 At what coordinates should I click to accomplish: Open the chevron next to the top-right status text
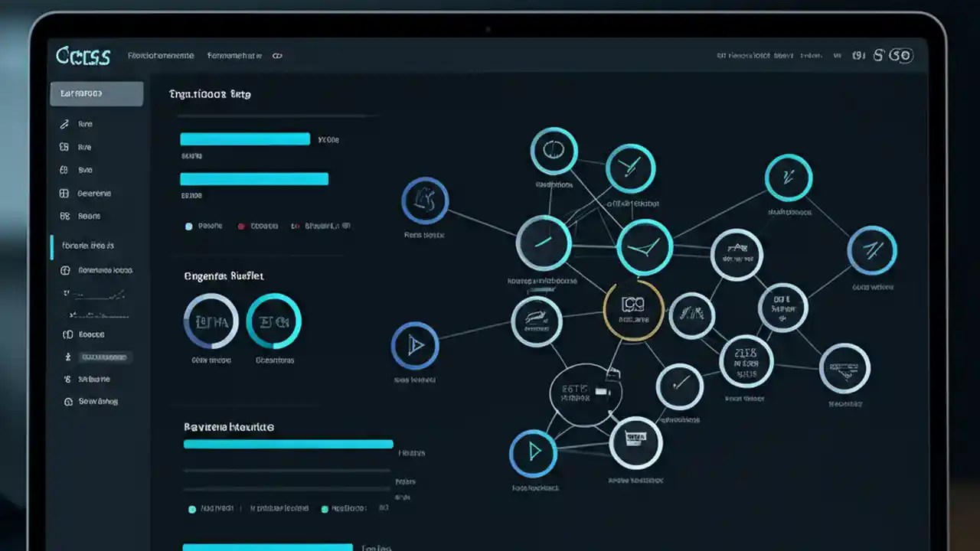click(x=836, y=55)
